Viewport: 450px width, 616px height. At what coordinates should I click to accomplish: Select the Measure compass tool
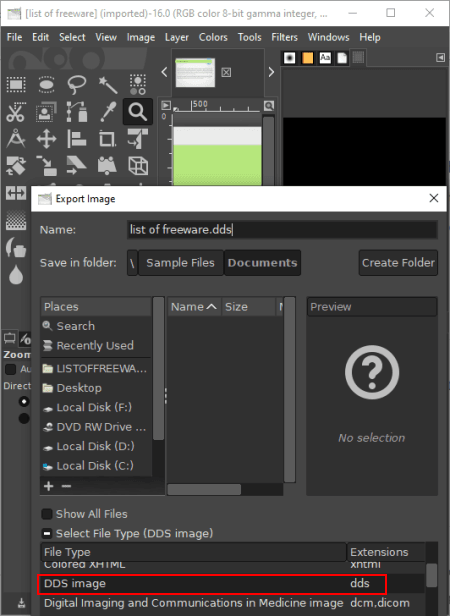click(x=16, y=139)
